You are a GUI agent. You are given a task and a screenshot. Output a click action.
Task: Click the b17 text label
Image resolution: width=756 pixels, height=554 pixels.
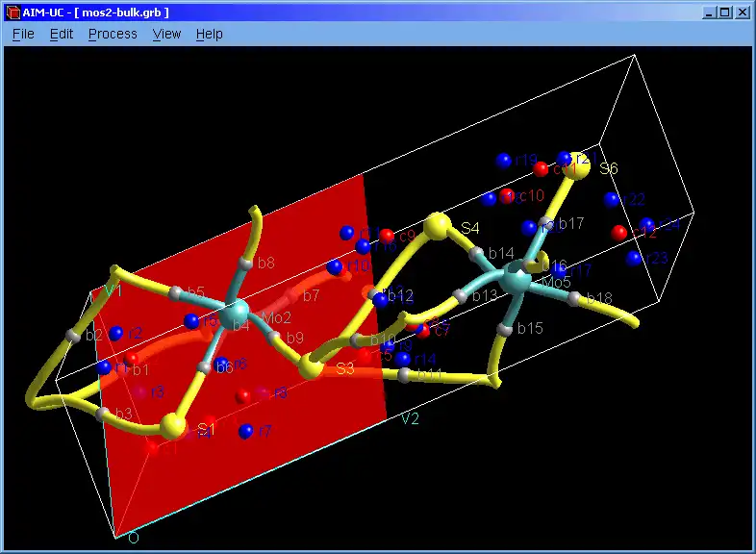[x=572, y=223]
